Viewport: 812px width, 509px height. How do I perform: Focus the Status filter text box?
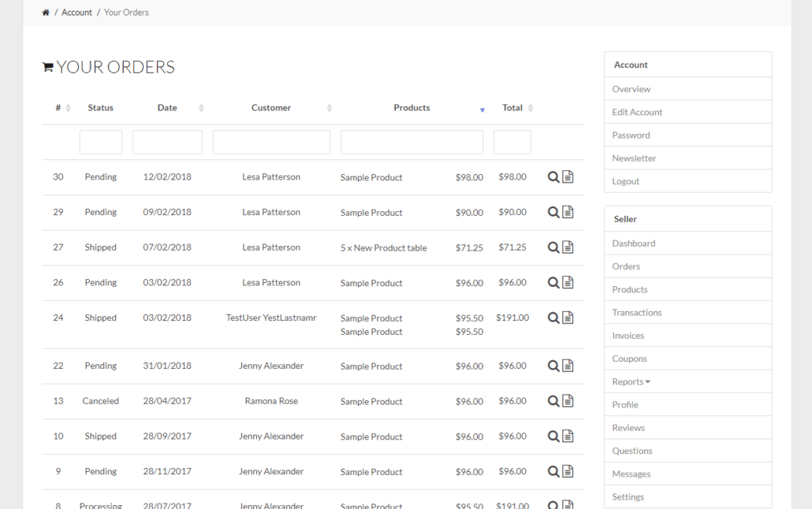pos(101,143)
